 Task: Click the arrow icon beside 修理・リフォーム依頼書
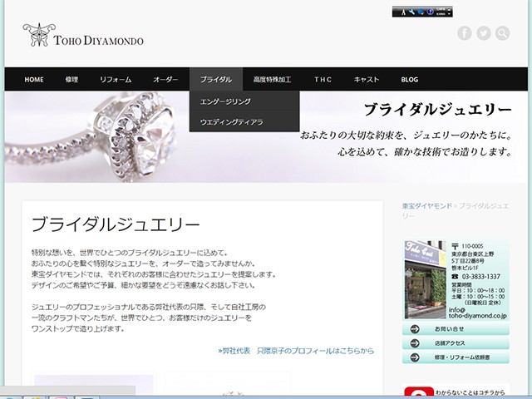tap(415, 357)
